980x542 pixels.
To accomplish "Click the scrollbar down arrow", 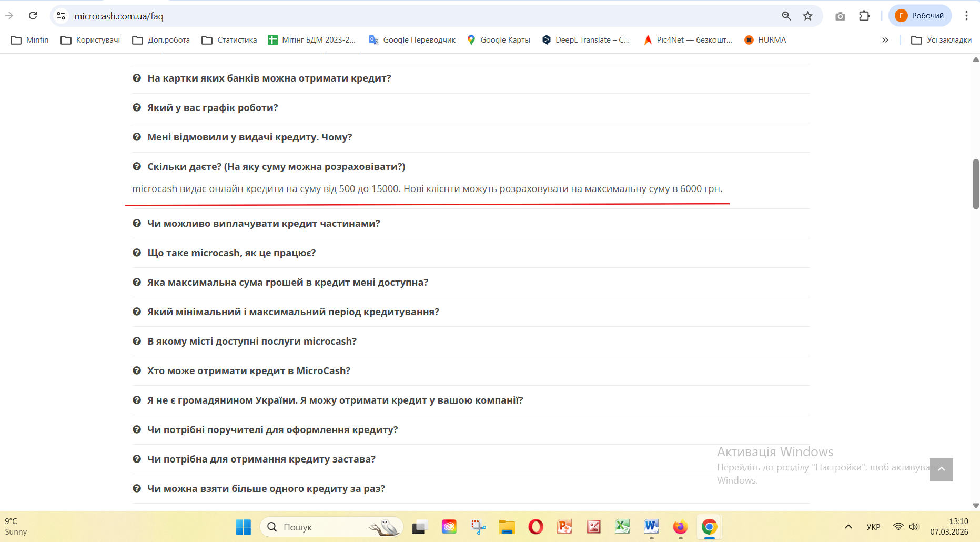I will coord(976,506).
